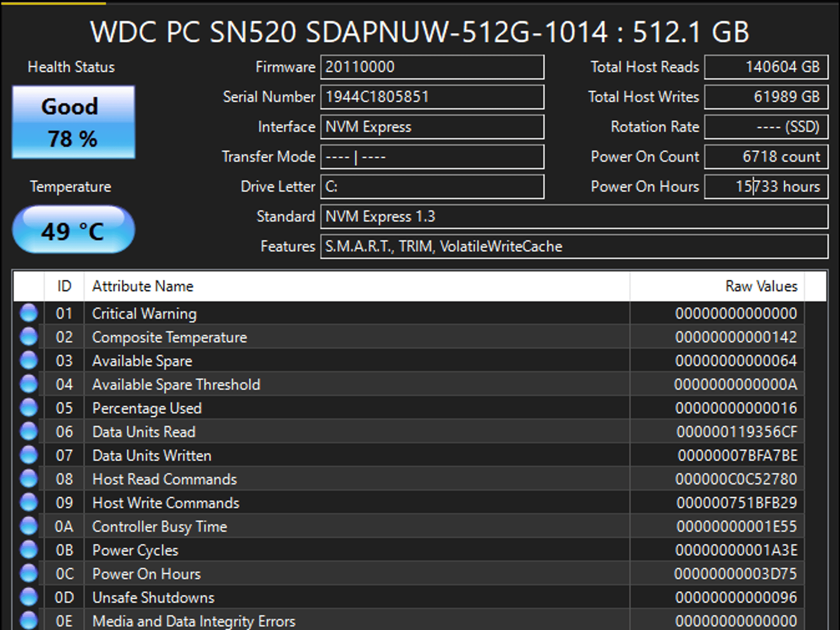840x630 pixels.
Task: Select the Data Units Read attribute name
Action: coord(144,432)
